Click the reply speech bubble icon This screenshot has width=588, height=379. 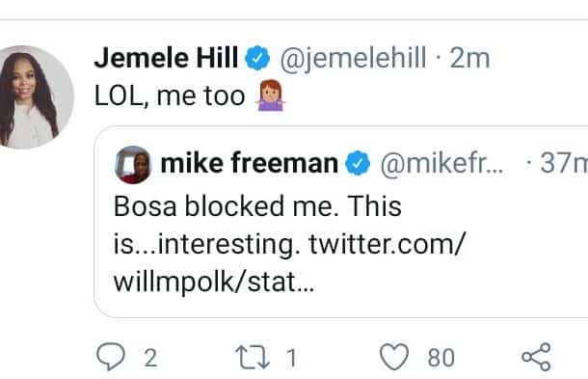click(x=111, y=357)
